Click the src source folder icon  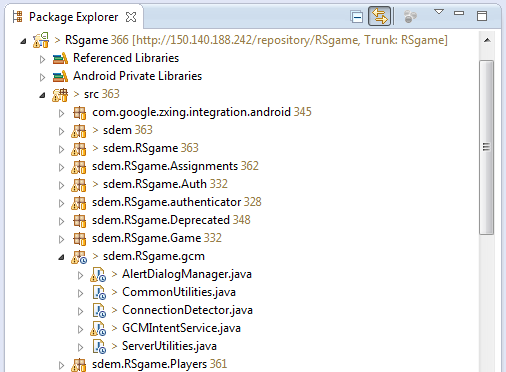pyautogui.click(x=60, y=95)
